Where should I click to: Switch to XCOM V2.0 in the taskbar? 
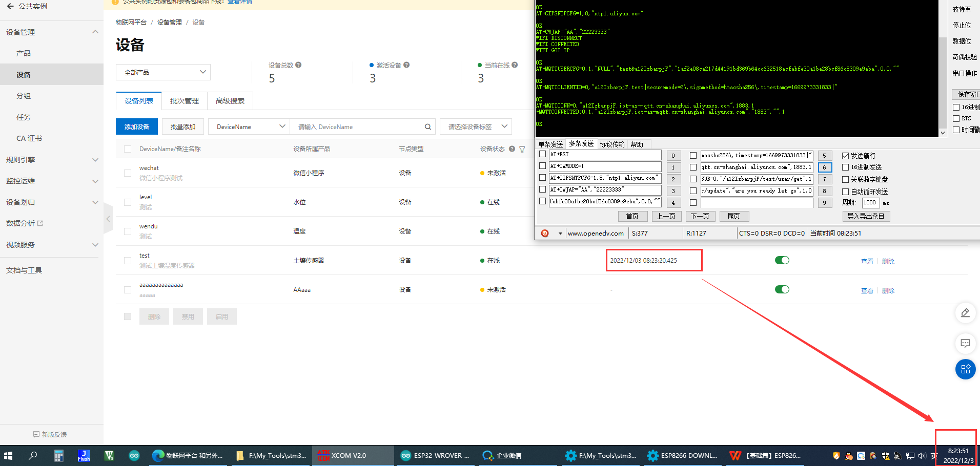point(353,455)
